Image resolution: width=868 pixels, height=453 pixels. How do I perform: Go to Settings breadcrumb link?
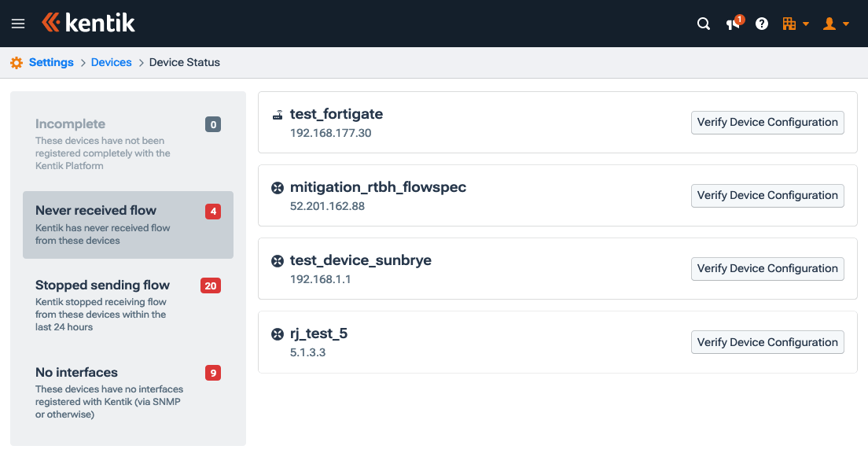[x=51, y=62]
